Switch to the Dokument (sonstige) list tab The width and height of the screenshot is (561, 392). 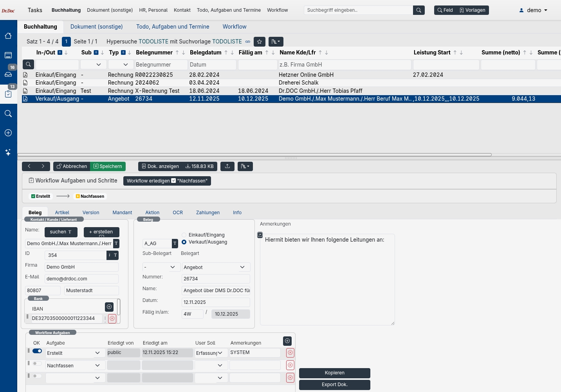[x=97, y=27]
